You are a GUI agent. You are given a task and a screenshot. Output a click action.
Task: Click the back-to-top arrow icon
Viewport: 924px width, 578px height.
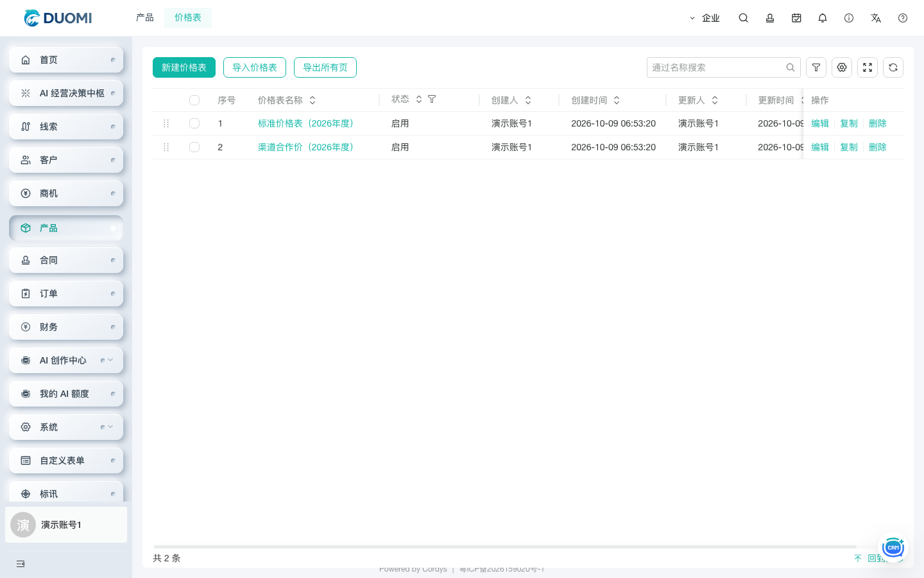(x=858, y=558)
